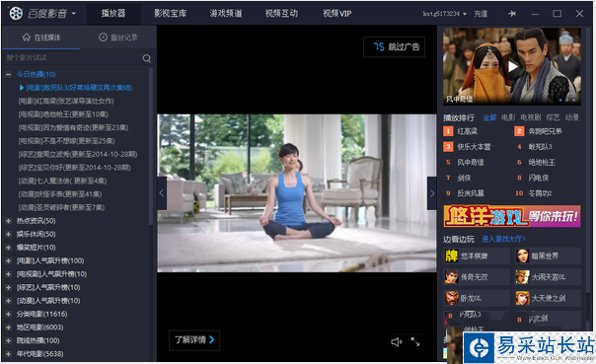The height and width of the screenshot is (364, 596).
Task: Select [电视剧]不是不想嫁(更新至25集)
Action: (66, 141)
